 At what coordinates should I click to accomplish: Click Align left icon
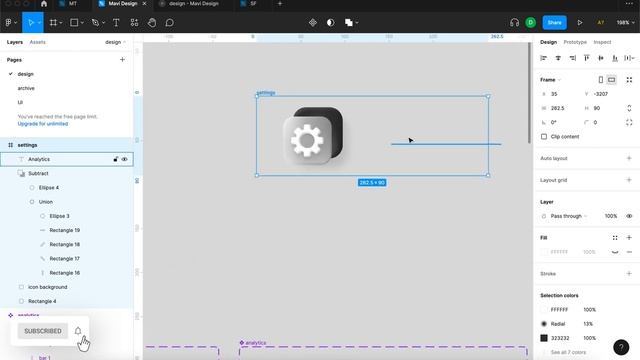pos(544,58)
